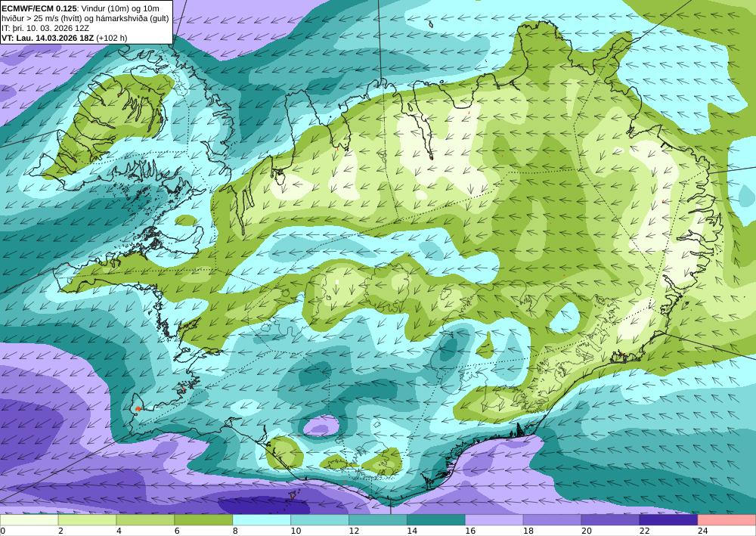Click the pale yellow legend swatch between 0 and 2

[29, 520]
